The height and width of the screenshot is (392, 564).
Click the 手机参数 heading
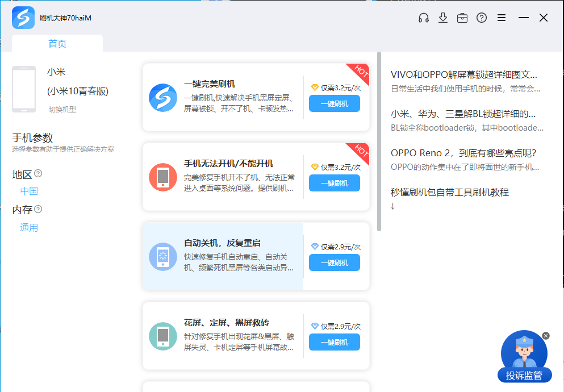pos(32,137)
